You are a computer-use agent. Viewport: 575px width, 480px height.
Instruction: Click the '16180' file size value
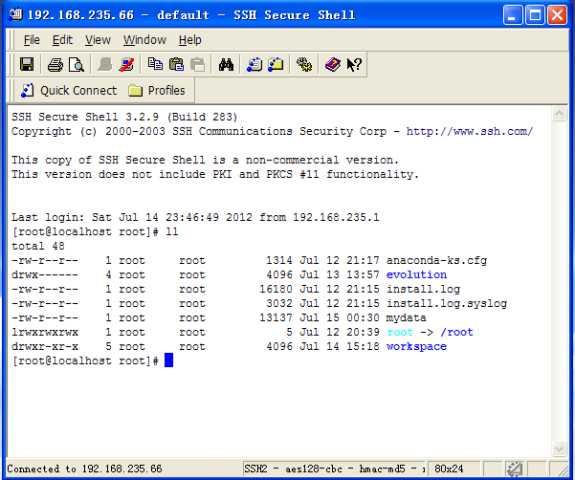(276, 289)
